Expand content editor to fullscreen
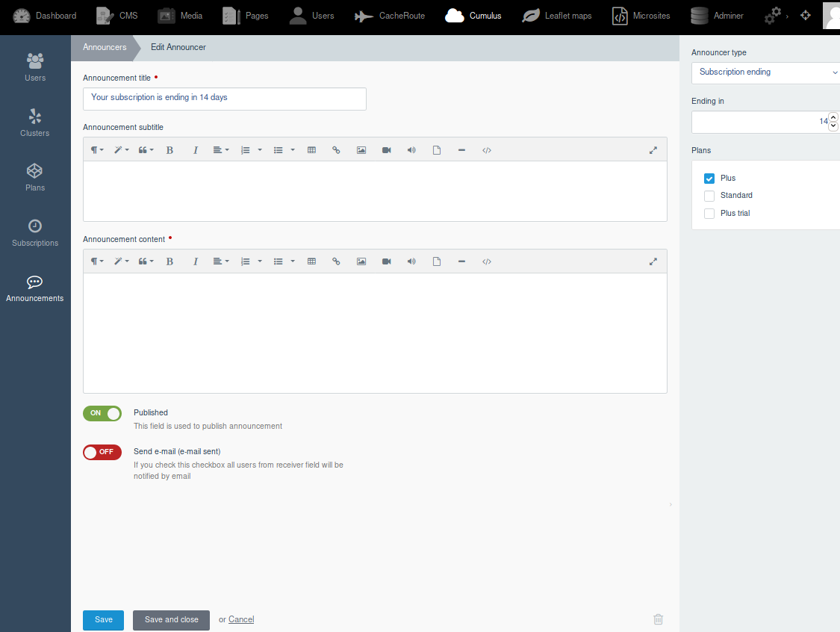840x632 pixels. click(653, 261)
